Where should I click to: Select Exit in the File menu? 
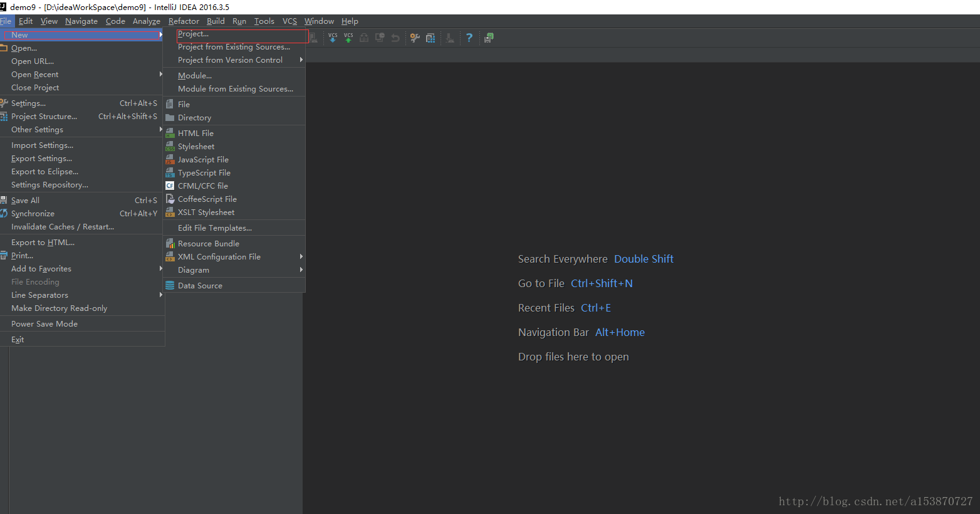pyautogui.click(x=82, y=340)
